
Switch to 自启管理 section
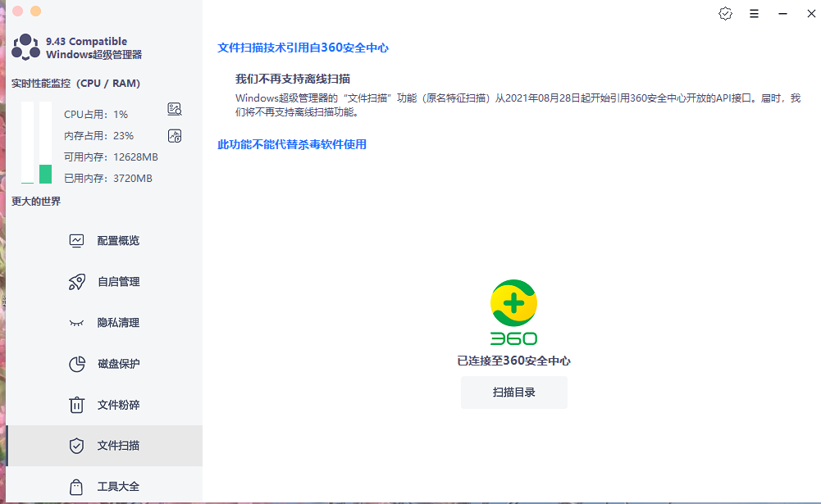point(105,282)
